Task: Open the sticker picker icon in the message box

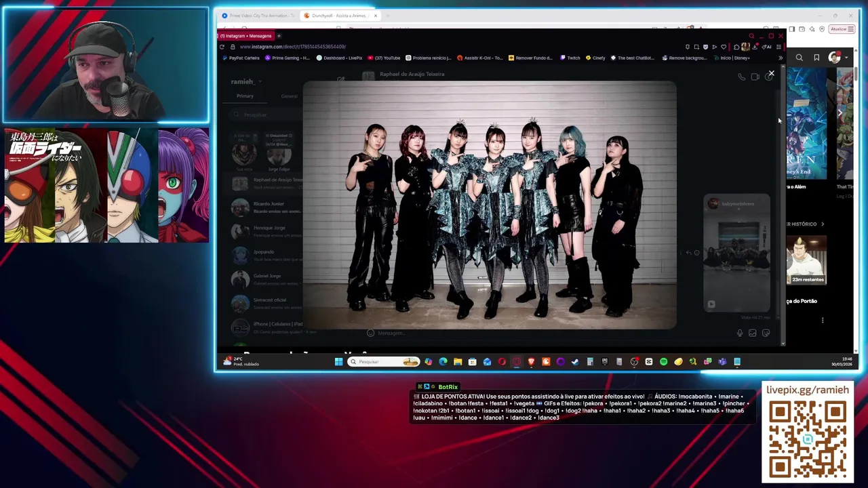Action: click(x=766, y=333)
